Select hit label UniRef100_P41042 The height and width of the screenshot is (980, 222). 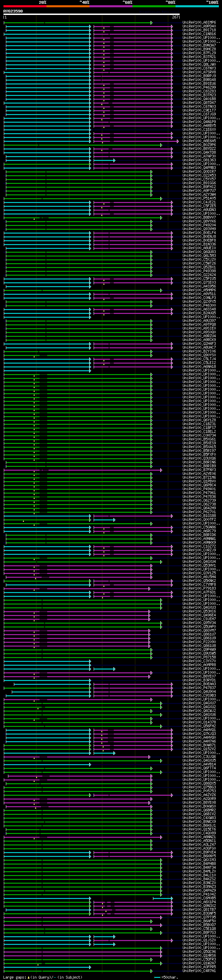point(199,894)
